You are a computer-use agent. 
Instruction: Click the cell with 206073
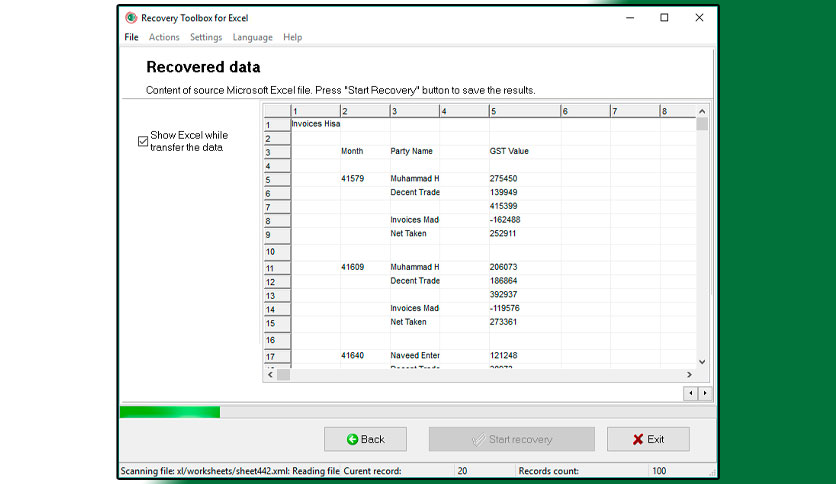pyautogui.click(x=525, y=267)
